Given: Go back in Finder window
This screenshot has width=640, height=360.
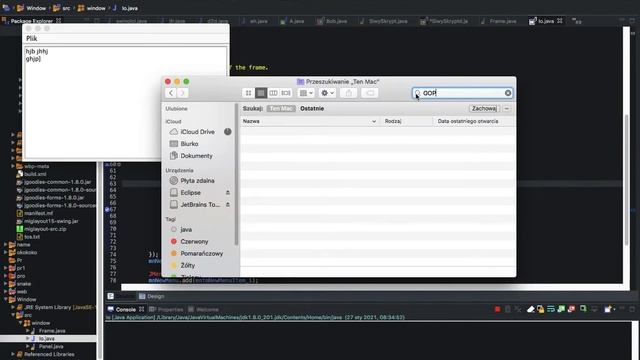Looking at the screenshot, I should [x=171, y=93].
